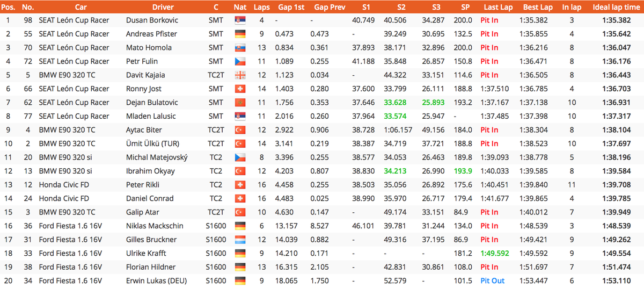
Task: Click green S2 time 34.213
Action: [394, 171]
